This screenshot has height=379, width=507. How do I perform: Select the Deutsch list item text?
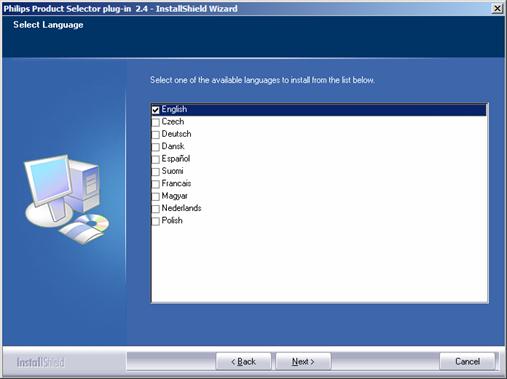pyautogui.click(x=176, y=134)
